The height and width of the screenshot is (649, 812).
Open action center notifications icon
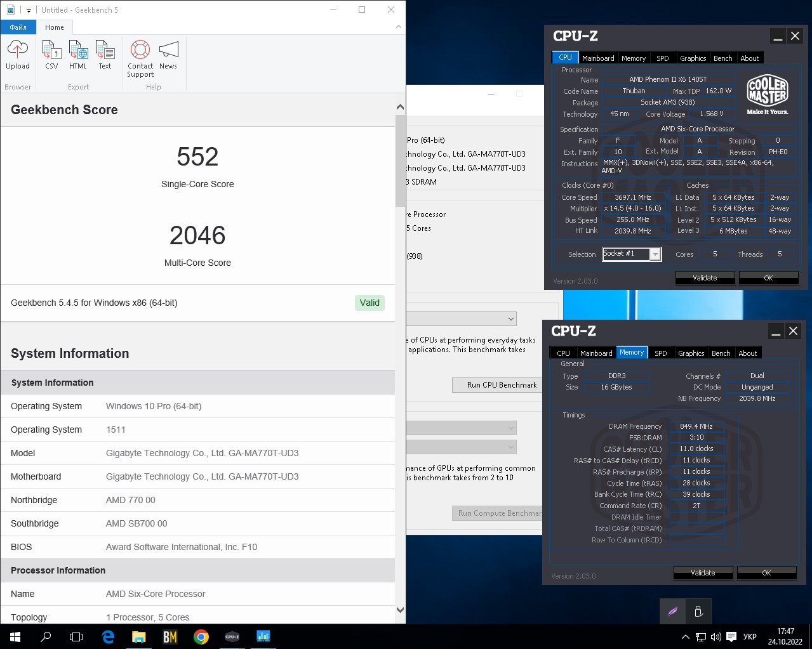coord(731,637)
